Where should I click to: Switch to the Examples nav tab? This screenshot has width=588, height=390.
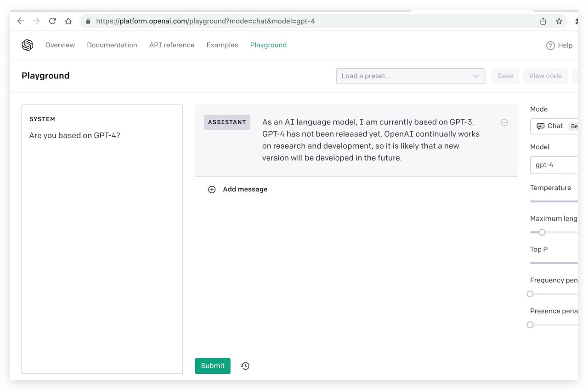pyautogui.click(x=222, y=45)
